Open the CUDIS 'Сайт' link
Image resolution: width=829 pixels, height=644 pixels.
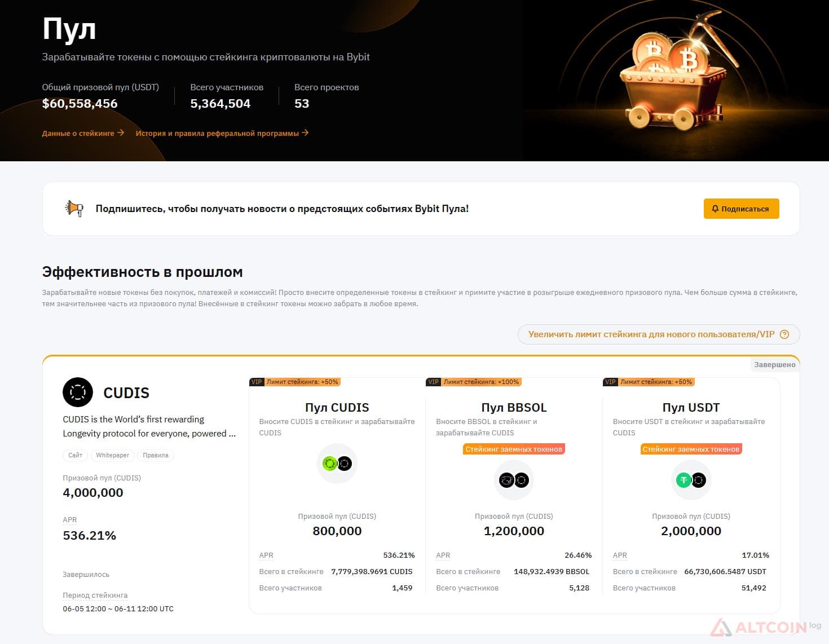pyautogui.click(x=76, y=455)
